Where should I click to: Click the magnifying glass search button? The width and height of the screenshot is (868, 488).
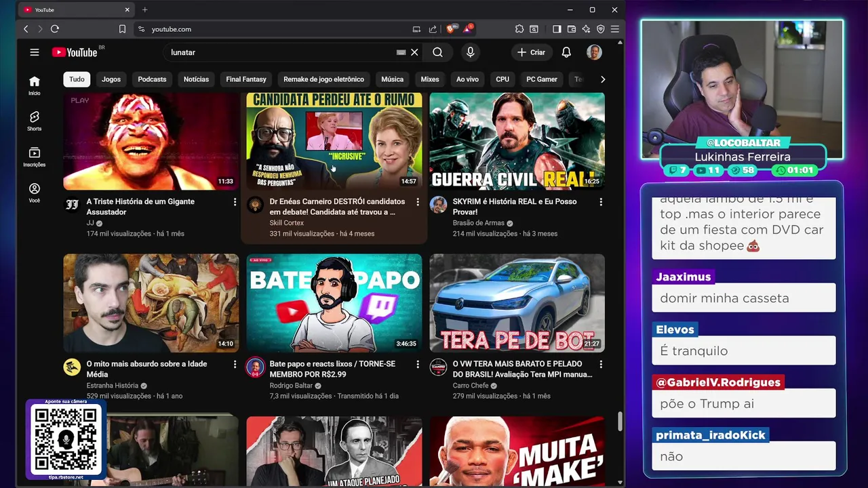[x=438, y=52]
